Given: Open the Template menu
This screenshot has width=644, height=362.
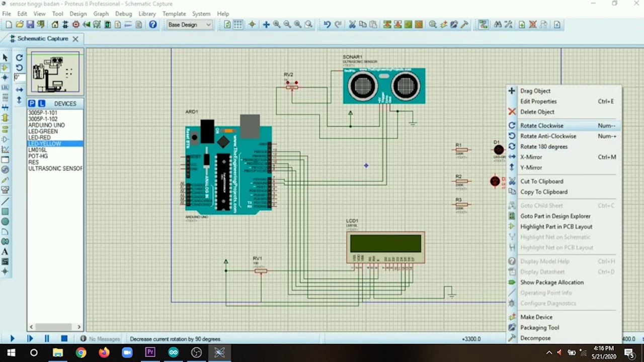Looking at the screenshot, I should [174, 14].
